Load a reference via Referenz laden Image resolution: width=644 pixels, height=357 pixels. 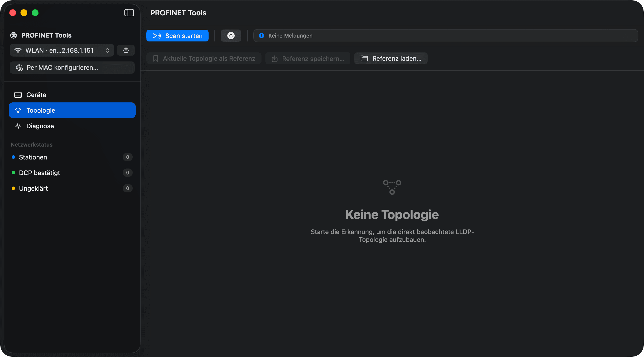tap(391, 59)
